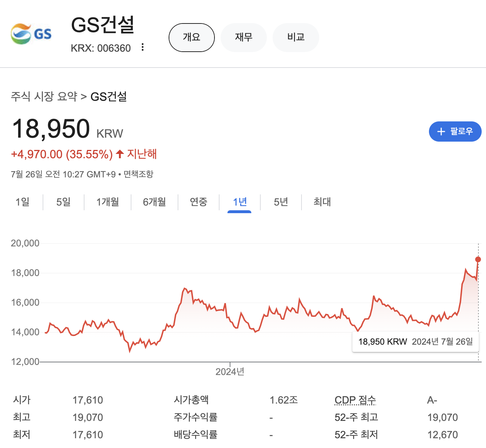Viewport: 486px width, 448px height.
Task: Click the 주가수익률 label
Action: tap(196, 417)
